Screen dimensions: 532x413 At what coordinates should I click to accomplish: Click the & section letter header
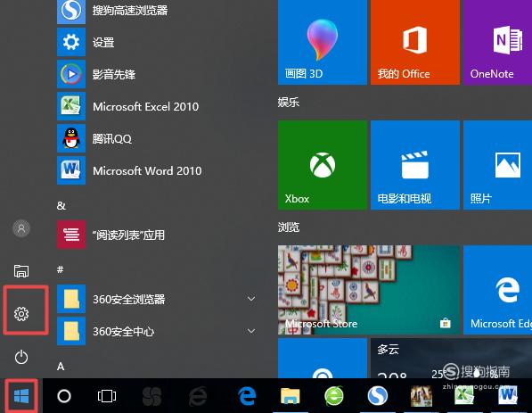(61, 205)
